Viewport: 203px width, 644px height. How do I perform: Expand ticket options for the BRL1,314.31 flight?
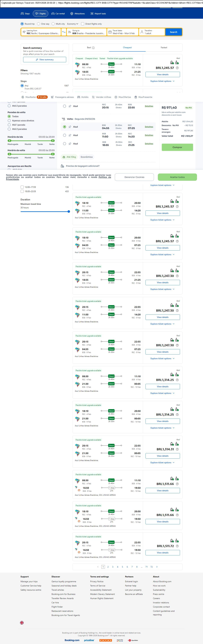[162, 462]
